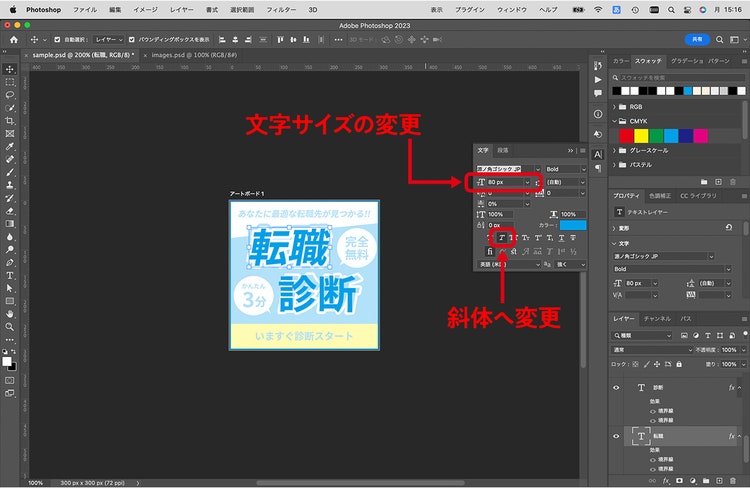Click the add layer style fx icon

666,480
